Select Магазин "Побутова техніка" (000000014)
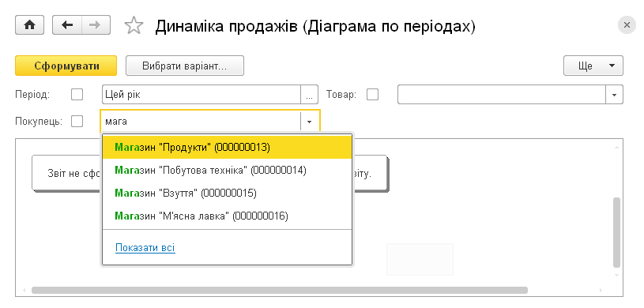 (x=227, y=170)
